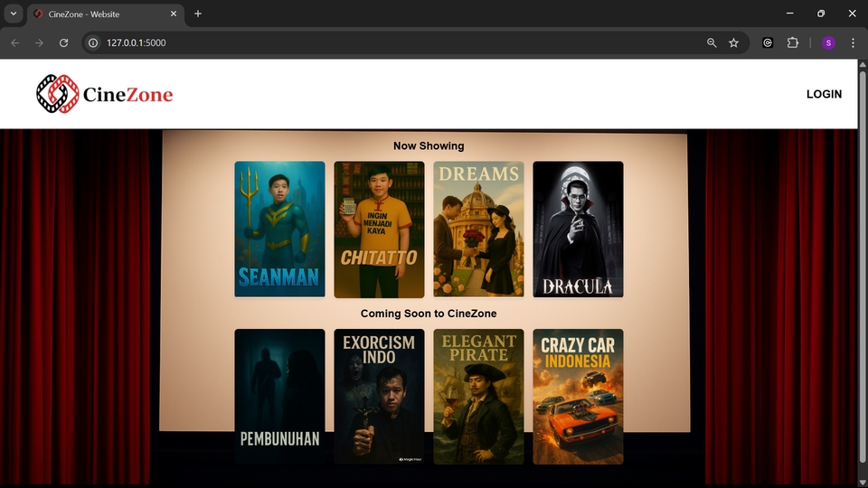View site information icon in address bar
The width and height of the screenshot is (868, 488).
[x=93, y=42]
